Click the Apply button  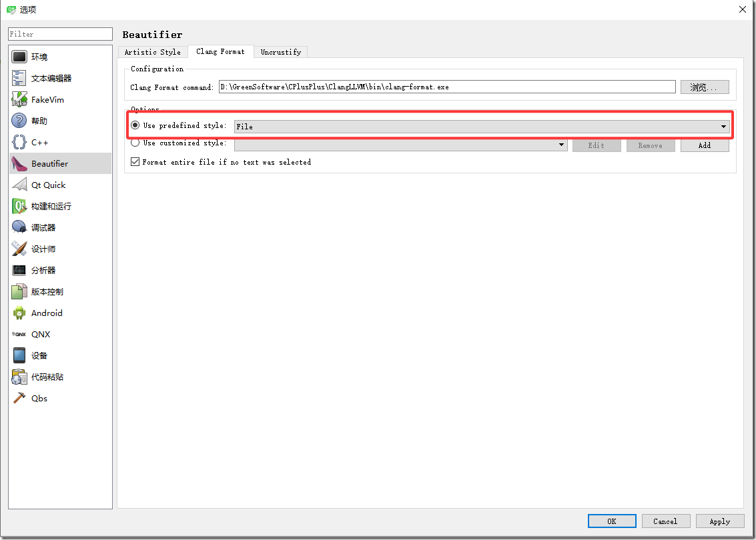tap(720, 521)
